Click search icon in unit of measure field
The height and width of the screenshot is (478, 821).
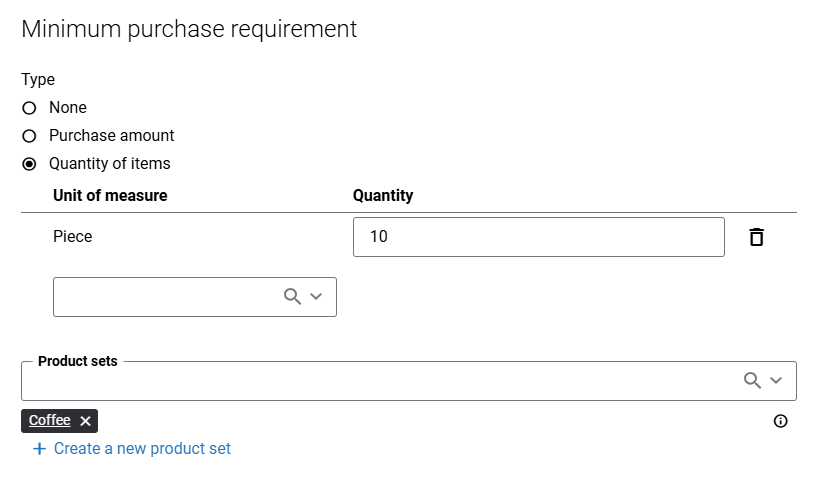(x=292, y=296)
